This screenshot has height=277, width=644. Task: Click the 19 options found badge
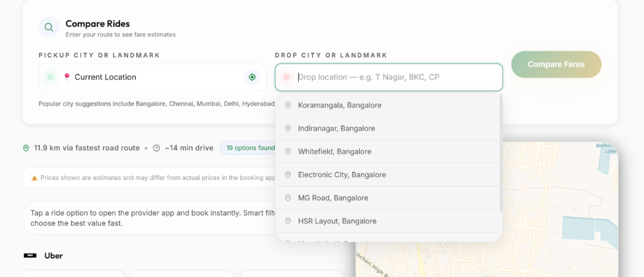(x=250, y=148)
